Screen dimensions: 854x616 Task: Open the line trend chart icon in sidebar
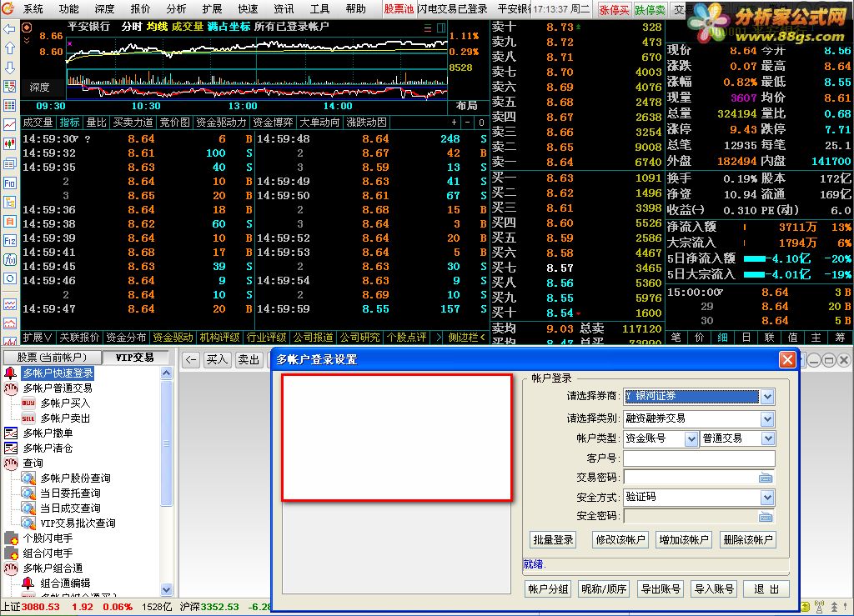tap(9, 124)
